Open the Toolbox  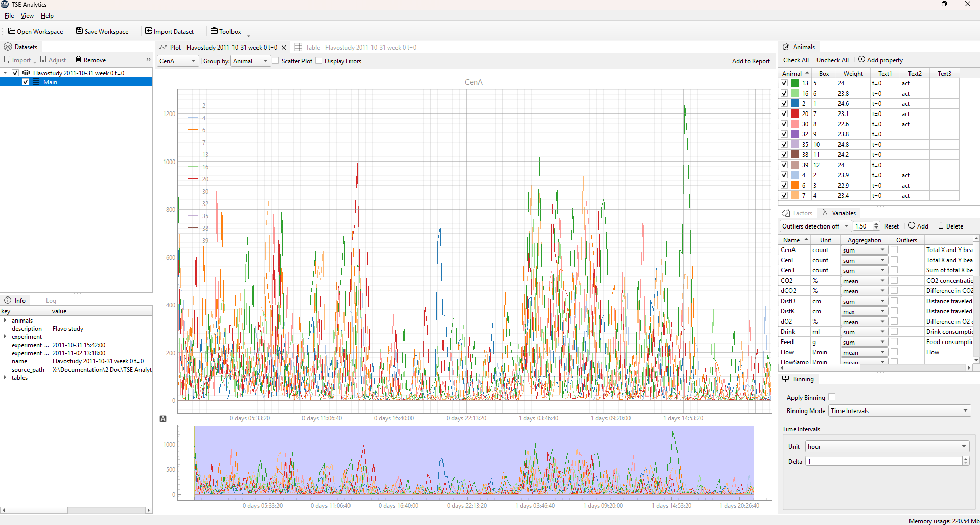click(225, 31)
